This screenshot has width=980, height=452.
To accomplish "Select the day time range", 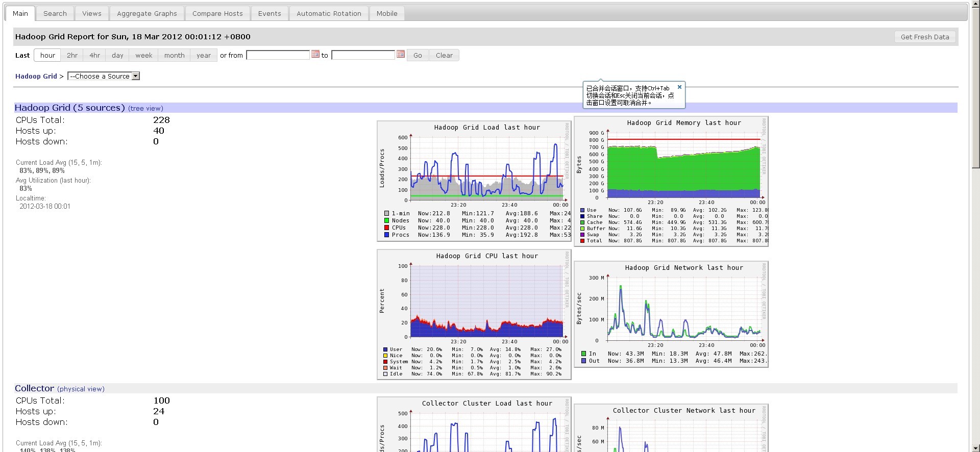I will pos(117,55).
